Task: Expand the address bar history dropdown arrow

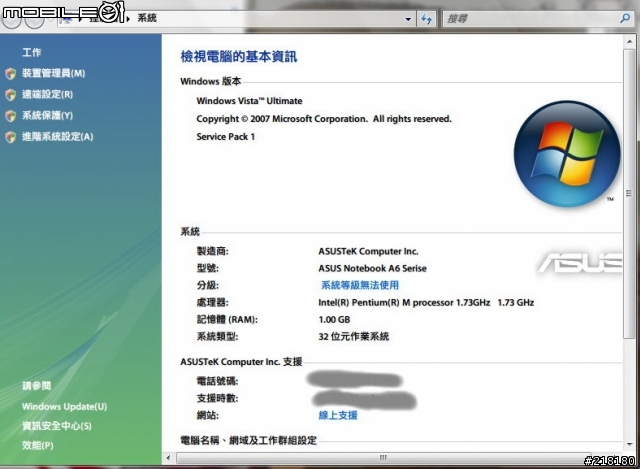Action: point(408,19)
